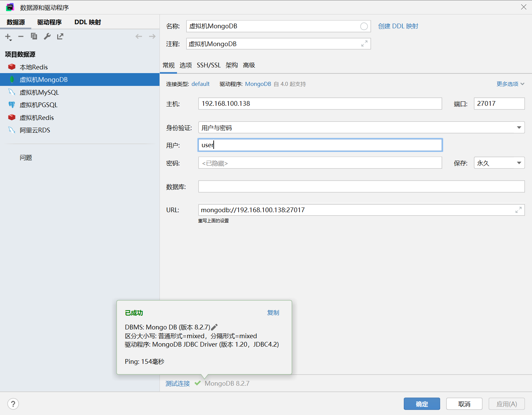Switch to the 数据源 tab
532x415 pixels.
click(x=16, y=22)
